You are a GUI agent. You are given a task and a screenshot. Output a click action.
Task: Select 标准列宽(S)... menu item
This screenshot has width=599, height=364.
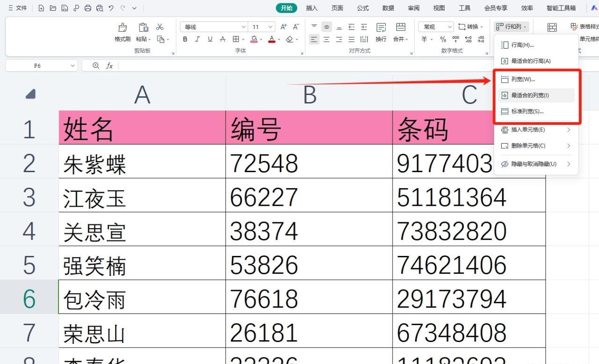pyautogui.click(x=536, y=111)
